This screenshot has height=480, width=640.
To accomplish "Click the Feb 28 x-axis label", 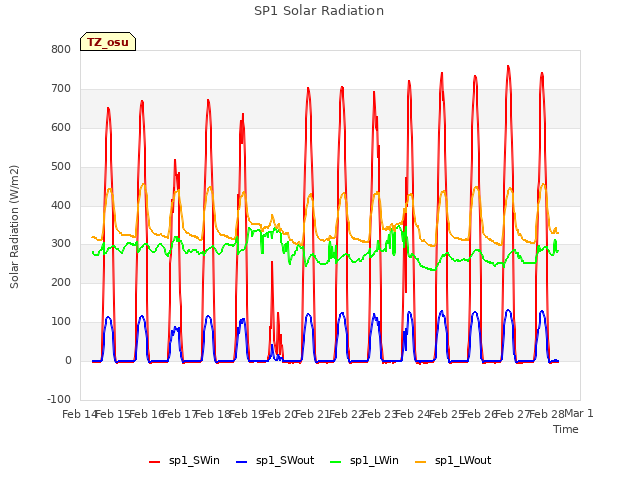I will [547, 414].
